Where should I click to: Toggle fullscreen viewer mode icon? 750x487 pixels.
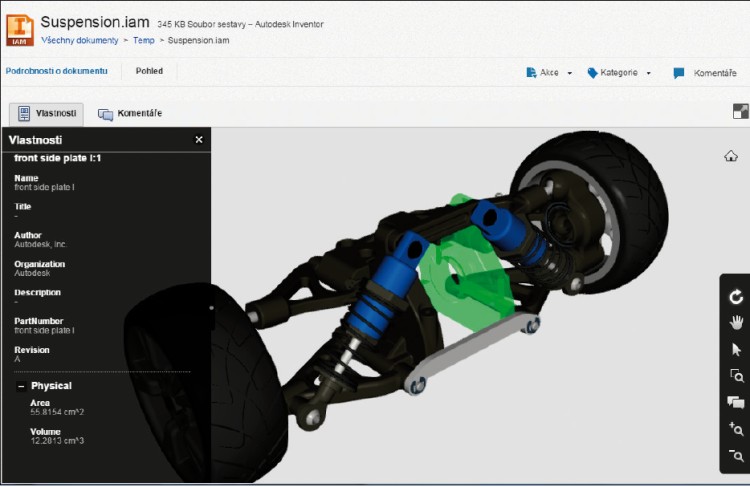point(740,111)
